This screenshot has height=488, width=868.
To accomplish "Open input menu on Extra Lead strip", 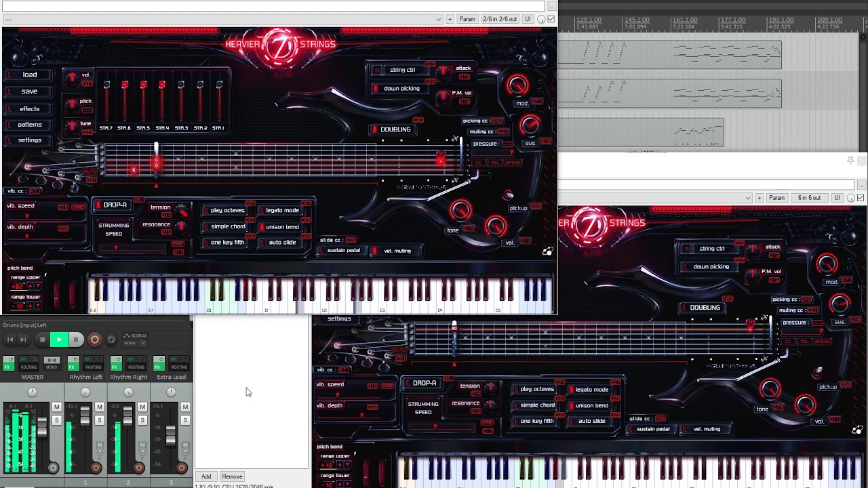I will tap(184, 447).
